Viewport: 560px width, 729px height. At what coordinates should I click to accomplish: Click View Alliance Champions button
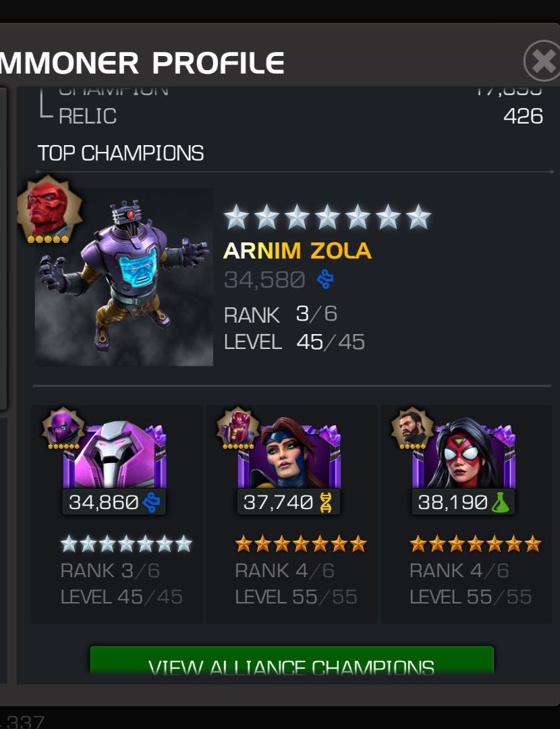[x=292, y=661]
